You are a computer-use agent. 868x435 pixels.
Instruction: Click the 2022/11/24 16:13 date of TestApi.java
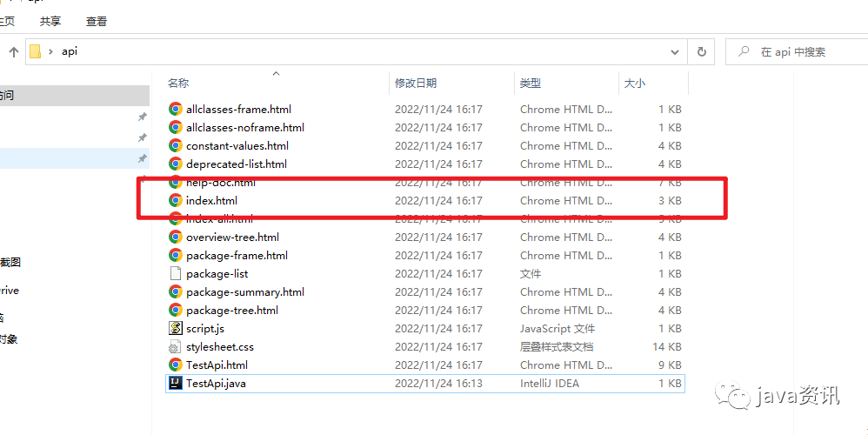(438, 383)
